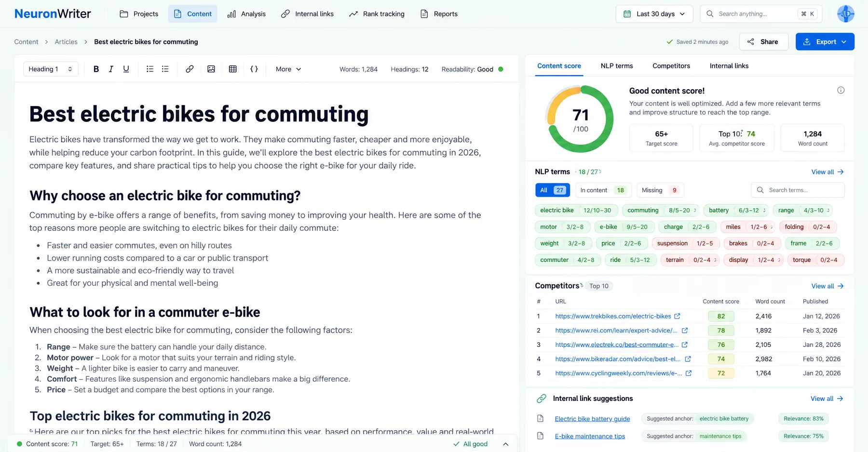868x452 pixels.
Task: Open the user avatar in top bar
Action: click(845, 14)
